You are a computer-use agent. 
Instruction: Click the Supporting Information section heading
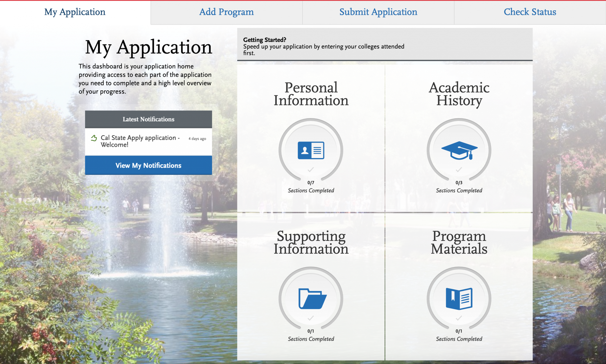pos(311,243)
